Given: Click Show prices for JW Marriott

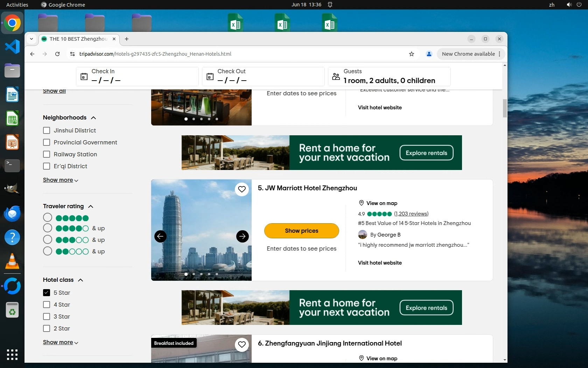Looking at the screenshot, I should pyautogui.click(x=301, y=231).
